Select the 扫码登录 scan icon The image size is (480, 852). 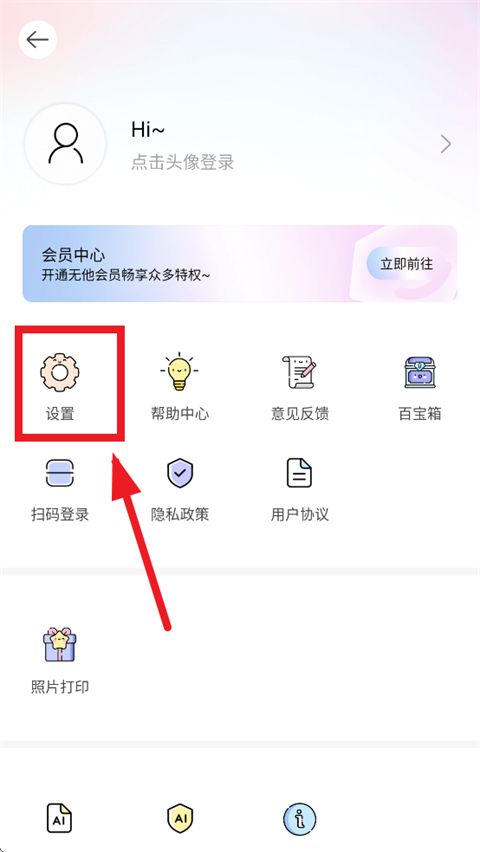click(60, 472)
